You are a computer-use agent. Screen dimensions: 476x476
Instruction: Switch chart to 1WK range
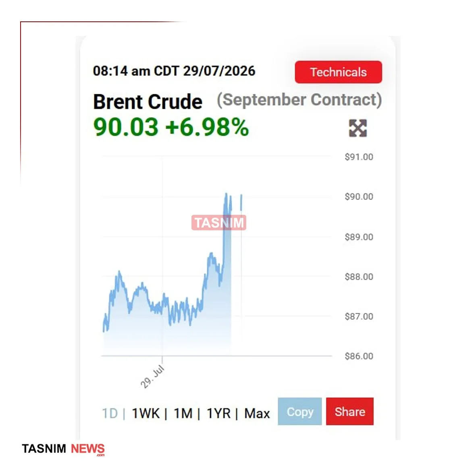[146, 414]
